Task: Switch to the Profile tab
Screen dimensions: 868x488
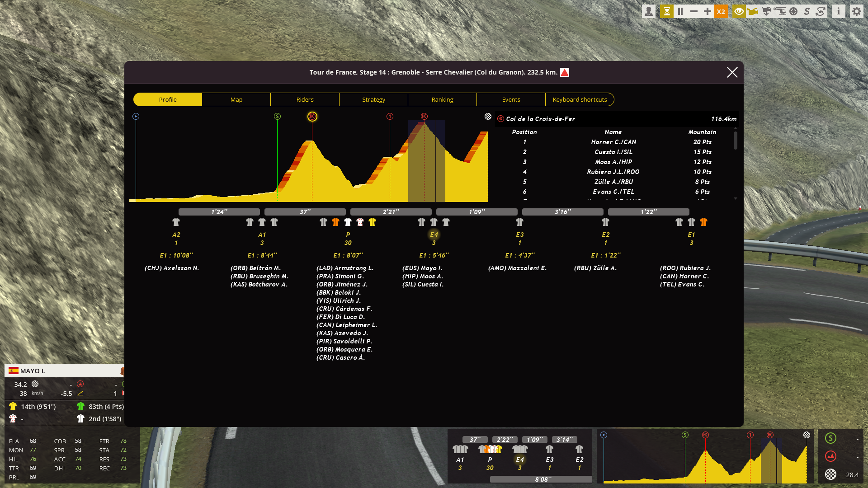Action: (168, 99)
